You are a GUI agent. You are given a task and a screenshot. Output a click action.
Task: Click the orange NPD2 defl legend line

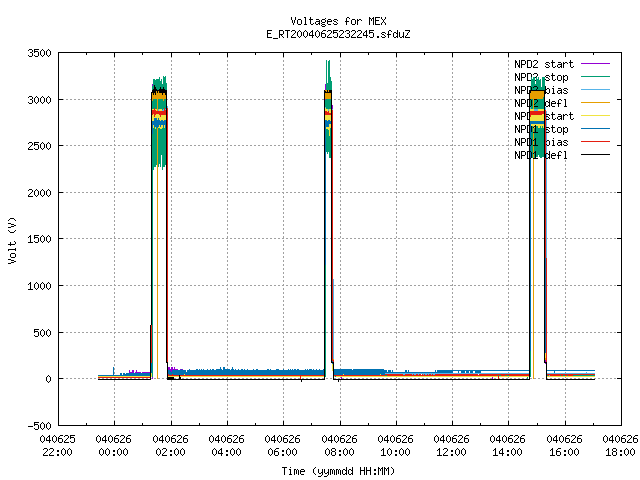(595, 102)
